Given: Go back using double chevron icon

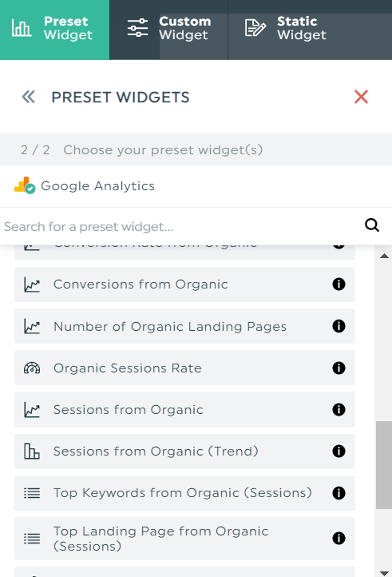Looking at the screenshot, I should (x=28, y=97).
